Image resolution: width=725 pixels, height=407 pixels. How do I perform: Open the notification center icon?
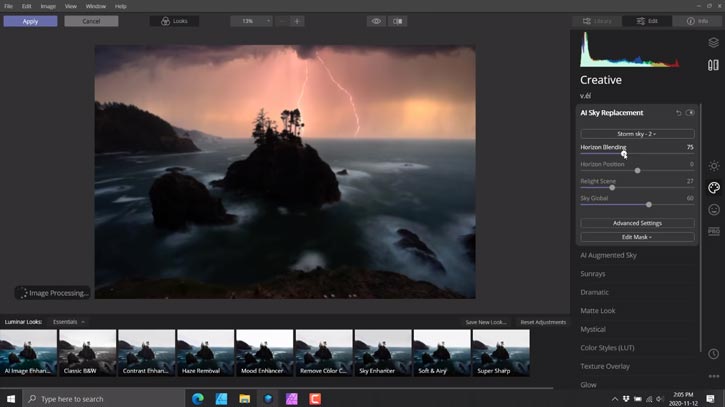[x=711, y=399]
